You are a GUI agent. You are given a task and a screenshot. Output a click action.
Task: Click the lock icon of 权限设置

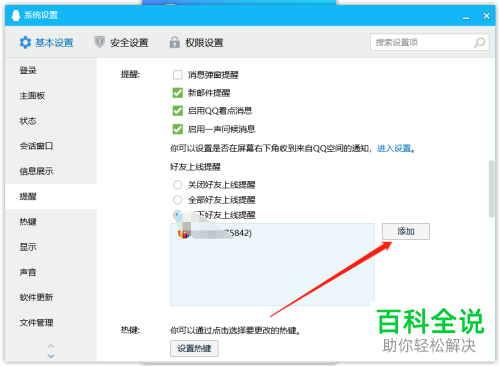coord(174,42)
